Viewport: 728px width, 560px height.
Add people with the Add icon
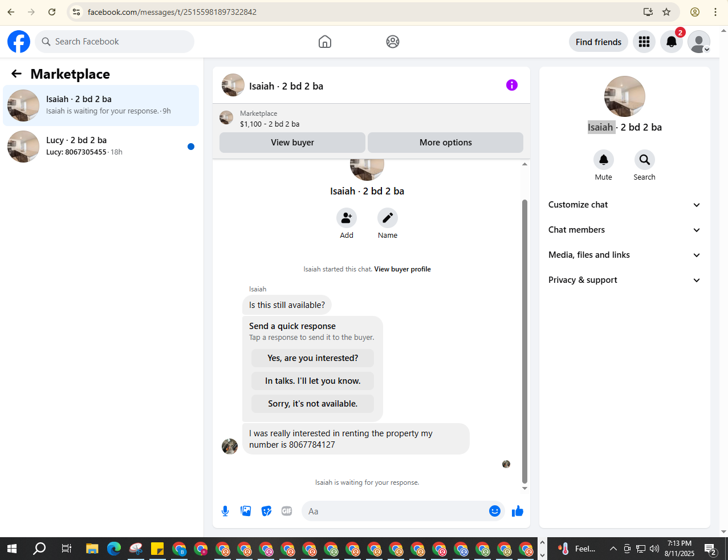point(347,218)
